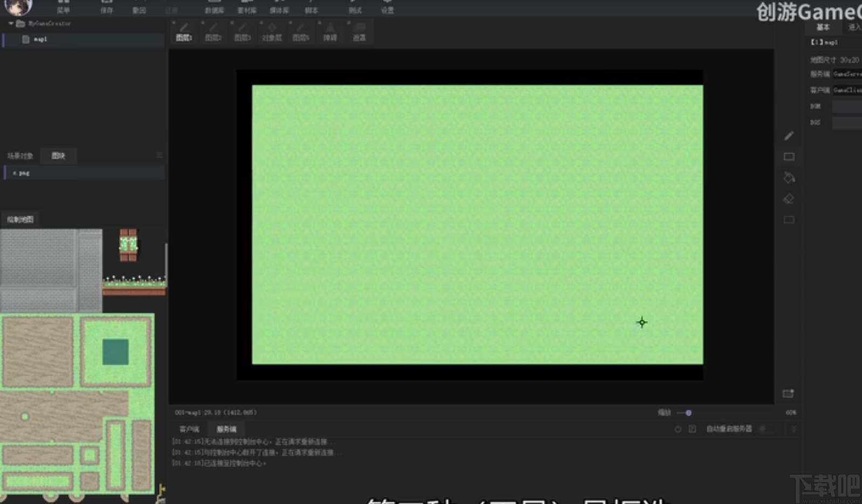This screenshot has height=504, width=862.
Task: Click the 60% zoom value
Action: (791, 412)
